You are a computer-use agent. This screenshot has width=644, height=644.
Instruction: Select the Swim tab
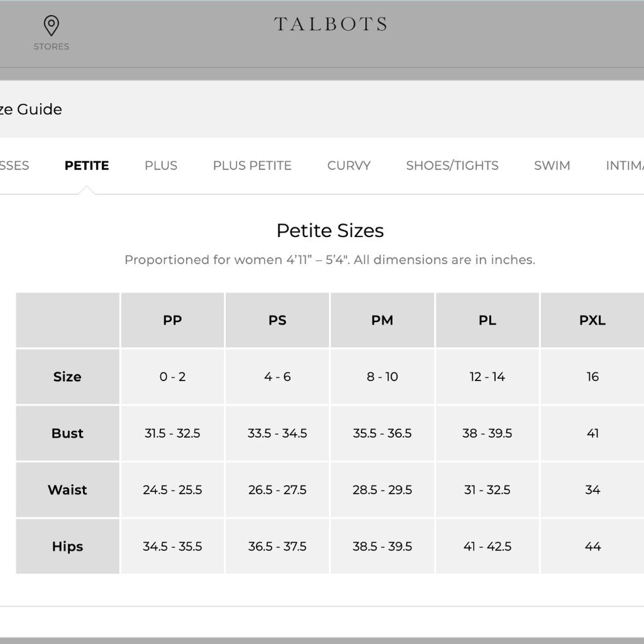(x=552, y=166)
